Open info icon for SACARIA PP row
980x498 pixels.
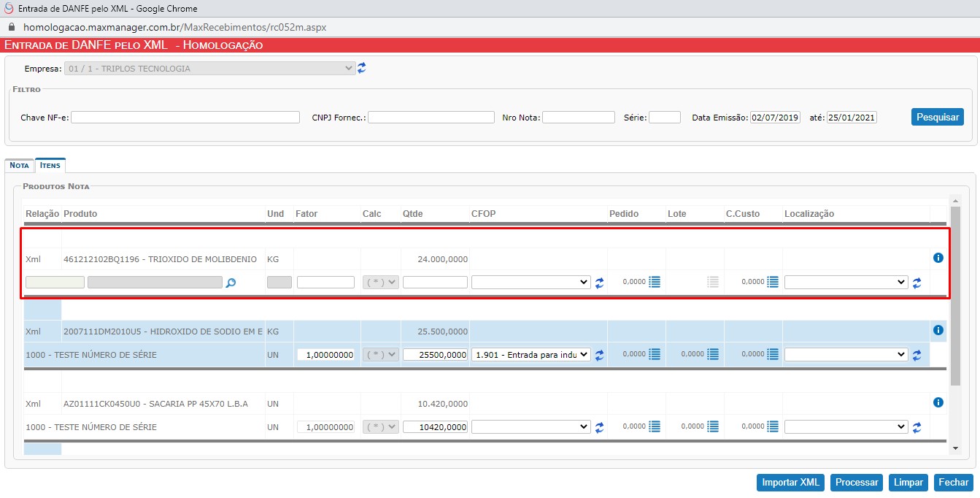pos(938,402)
